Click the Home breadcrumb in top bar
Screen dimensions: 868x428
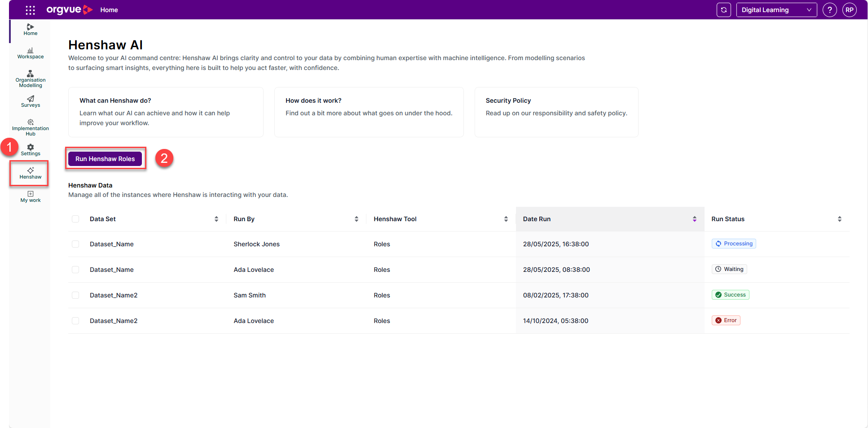(x=109, y=10)
